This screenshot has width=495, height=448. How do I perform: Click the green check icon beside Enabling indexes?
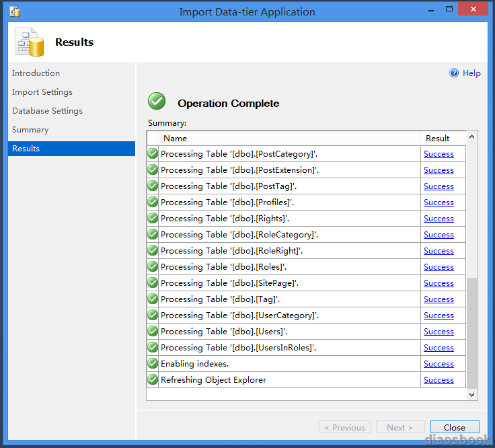(x=153, y=364)
